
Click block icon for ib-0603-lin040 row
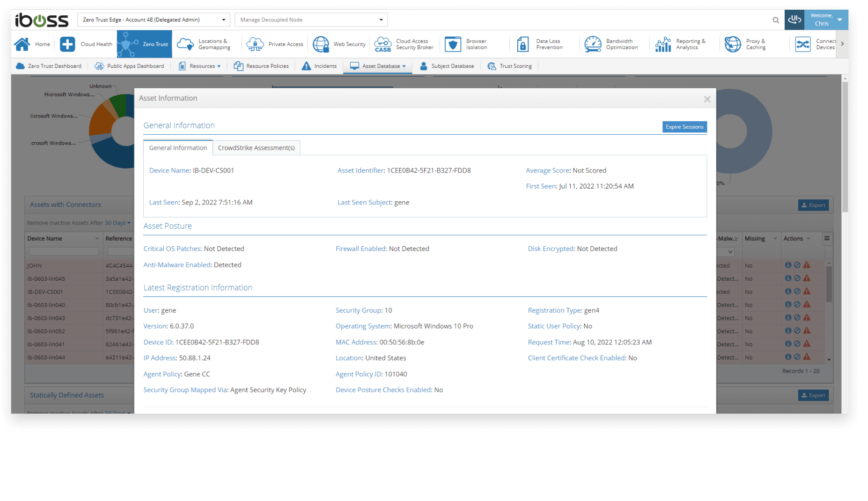[x=797, y=304]
